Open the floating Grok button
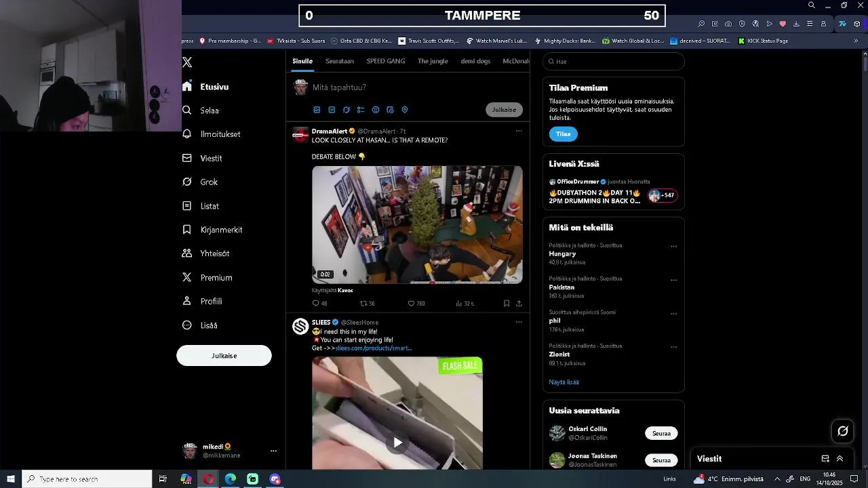868x488 pixels. 843,431
